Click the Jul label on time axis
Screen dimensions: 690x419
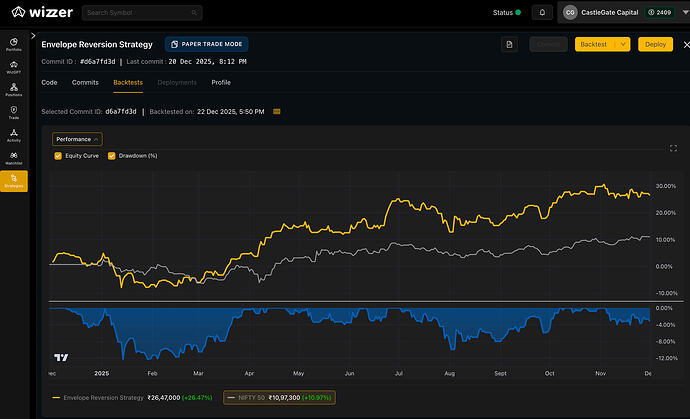point(399,373)
